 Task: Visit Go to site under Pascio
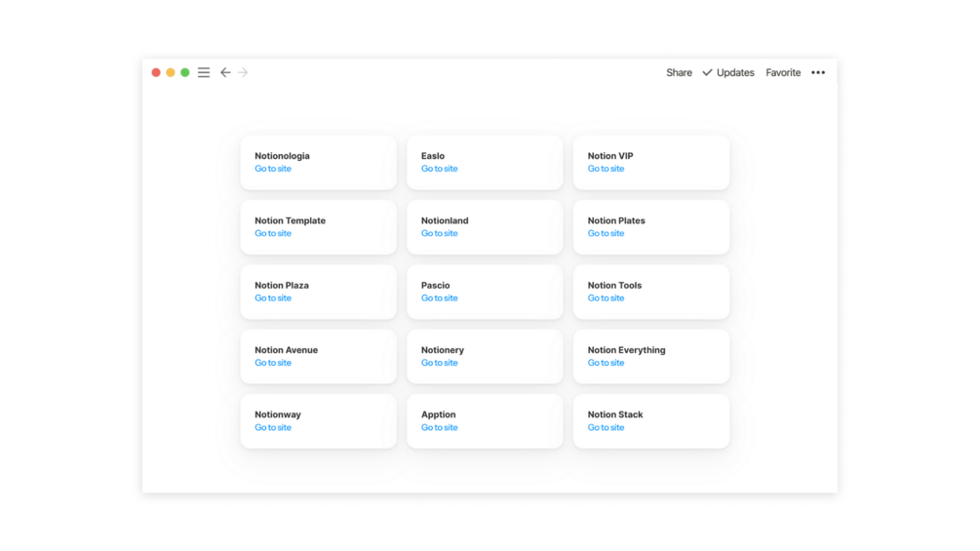[x=440, y=298]
